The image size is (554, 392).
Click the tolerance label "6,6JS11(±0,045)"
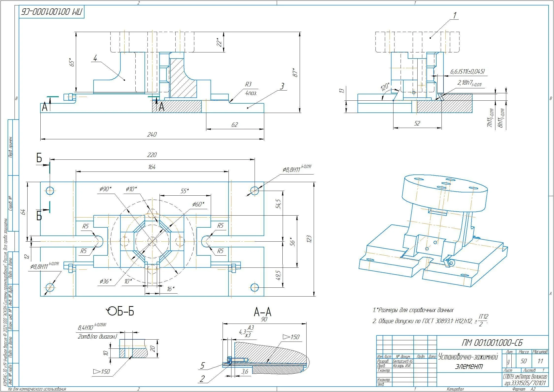(x=467, y=71)
